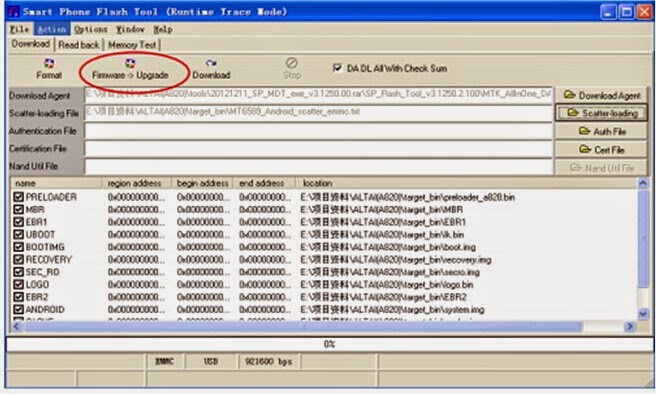Click the partition list scroll up arrow
656x394 pixels.
pos(643,183)
